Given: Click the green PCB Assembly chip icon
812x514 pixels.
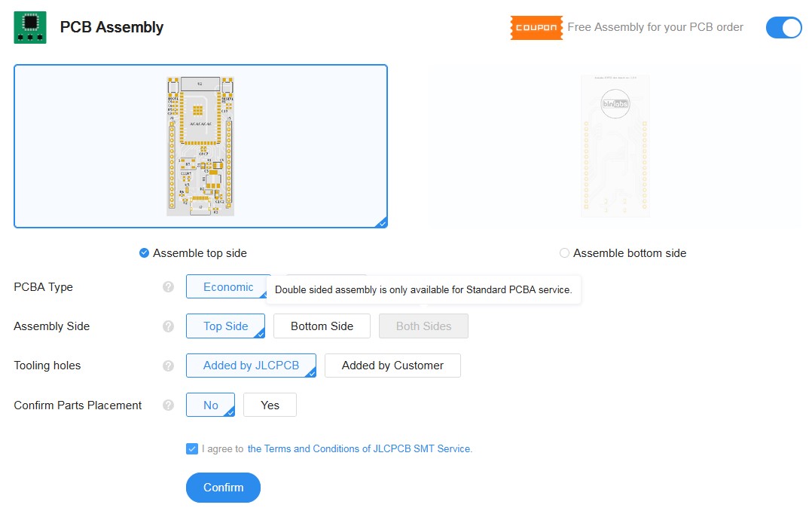Looking at the screenshot, I should [x=29, y=26].
